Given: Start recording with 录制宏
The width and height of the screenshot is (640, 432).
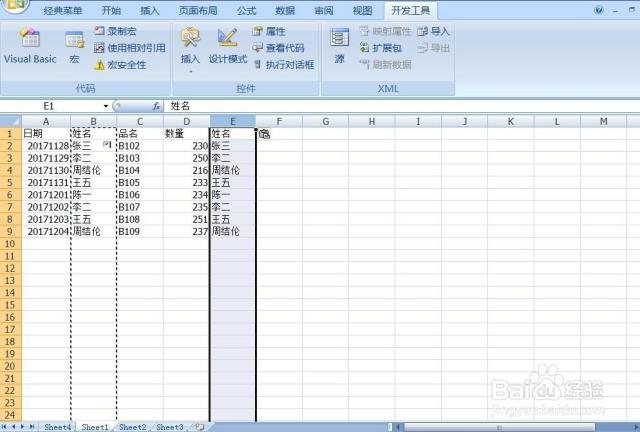Looking at the screenshot, I should 118,32.
